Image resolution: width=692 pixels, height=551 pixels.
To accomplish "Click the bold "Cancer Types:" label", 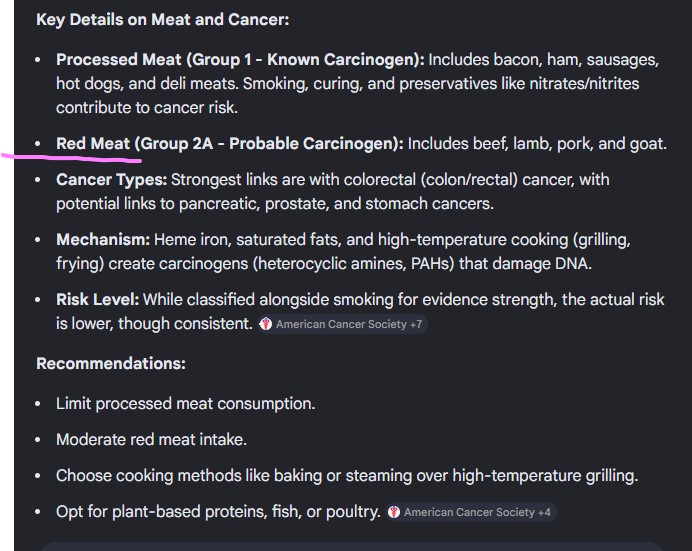I will (111, 180).
